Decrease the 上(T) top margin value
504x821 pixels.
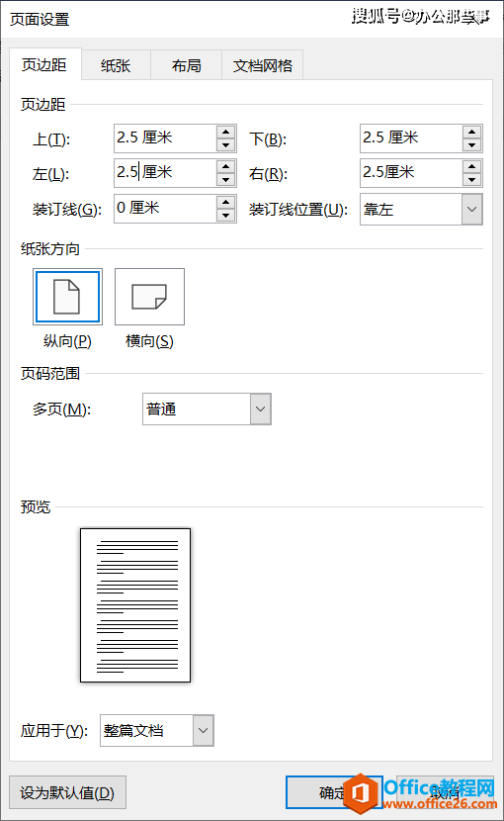coord(225,145)
